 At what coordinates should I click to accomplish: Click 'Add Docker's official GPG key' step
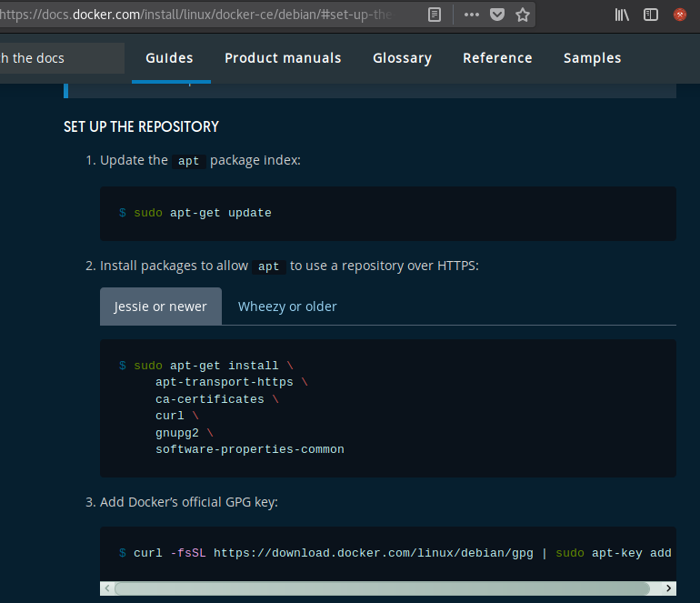[189, 502]
